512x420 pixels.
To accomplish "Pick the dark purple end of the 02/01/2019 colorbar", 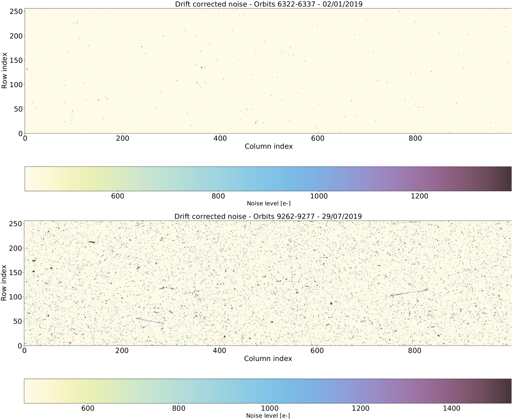I will (x=507, y=179).
